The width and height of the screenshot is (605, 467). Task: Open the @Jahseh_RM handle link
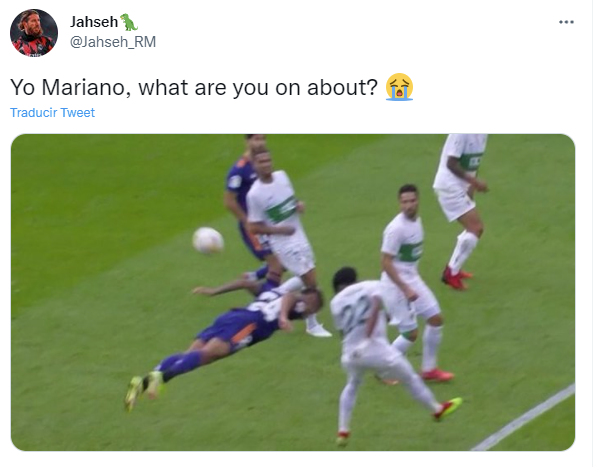coord(113,42)
